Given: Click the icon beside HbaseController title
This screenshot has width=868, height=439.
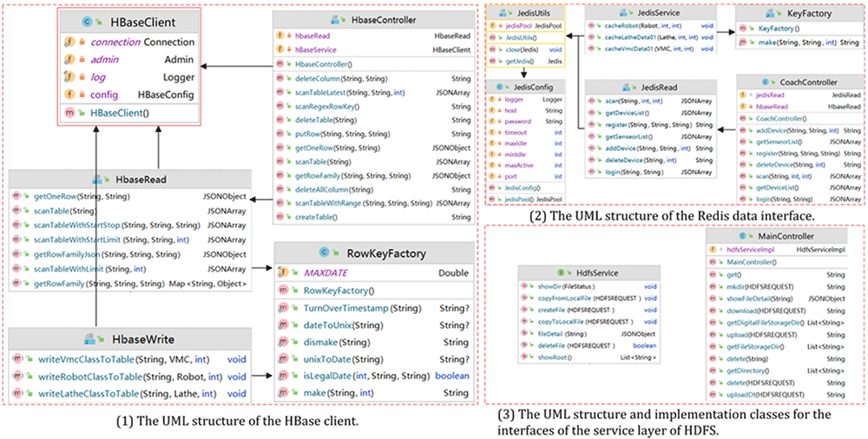Looking at the screenshot, I should click(335, 20).
